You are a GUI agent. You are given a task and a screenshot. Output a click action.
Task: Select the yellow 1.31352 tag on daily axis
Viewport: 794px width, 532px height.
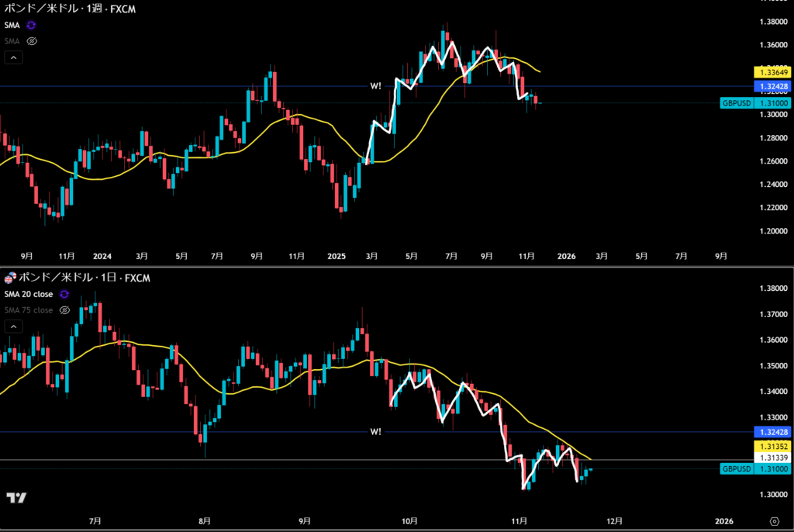[x=772, y=447]
